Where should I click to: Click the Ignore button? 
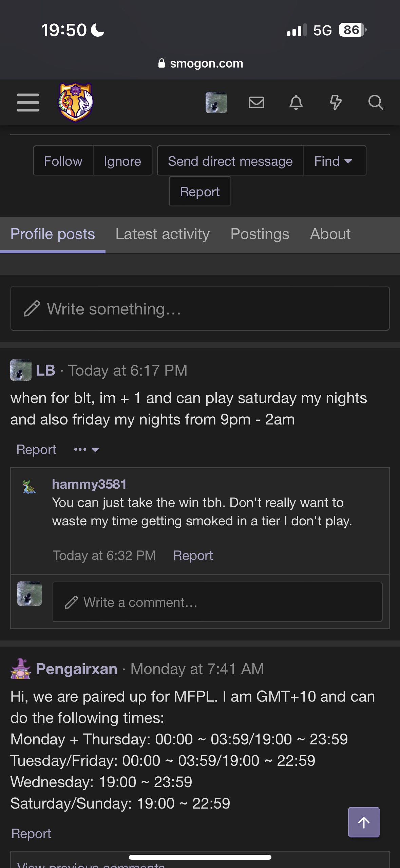click(x=122, y=161)
